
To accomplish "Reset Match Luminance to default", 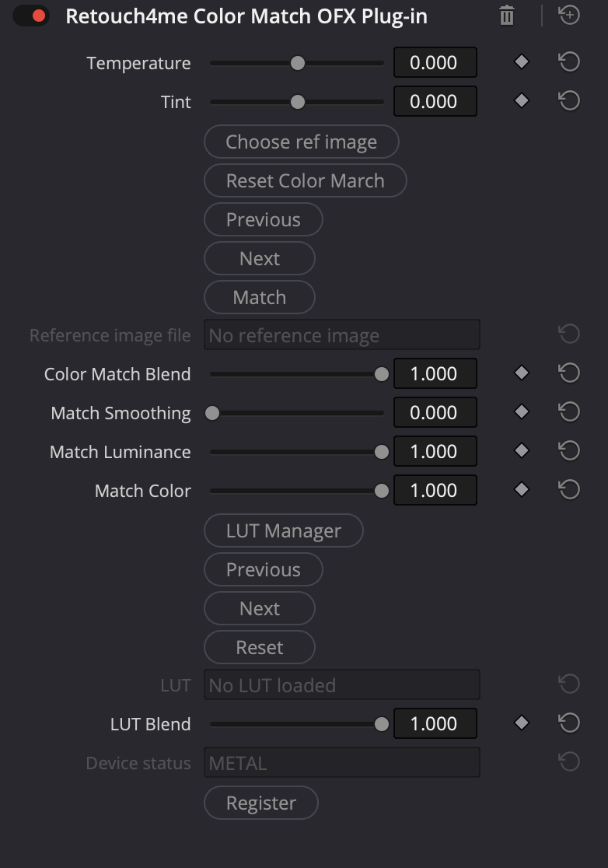I will point(569,450).
